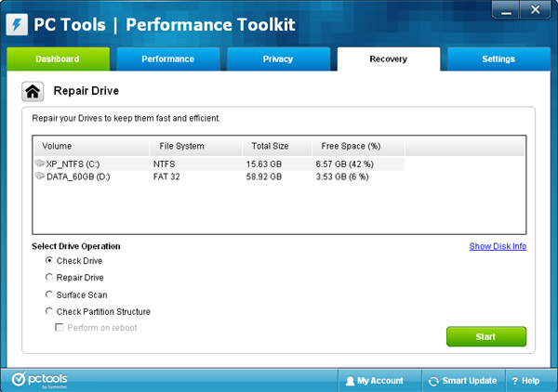The width and height of the screenshot is (558, 392).
Task: Sort drives by the Volume column header
Action: (x=90, y=146)
